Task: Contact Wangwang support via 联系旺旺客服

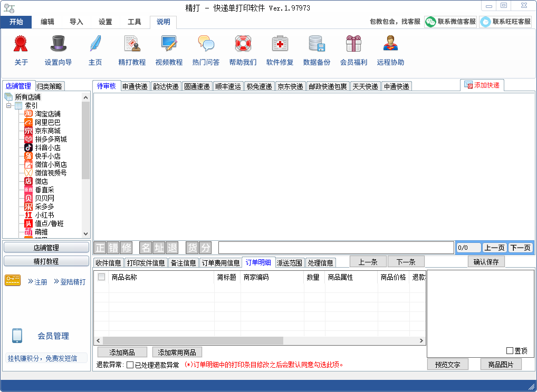Action: (505, 22)
